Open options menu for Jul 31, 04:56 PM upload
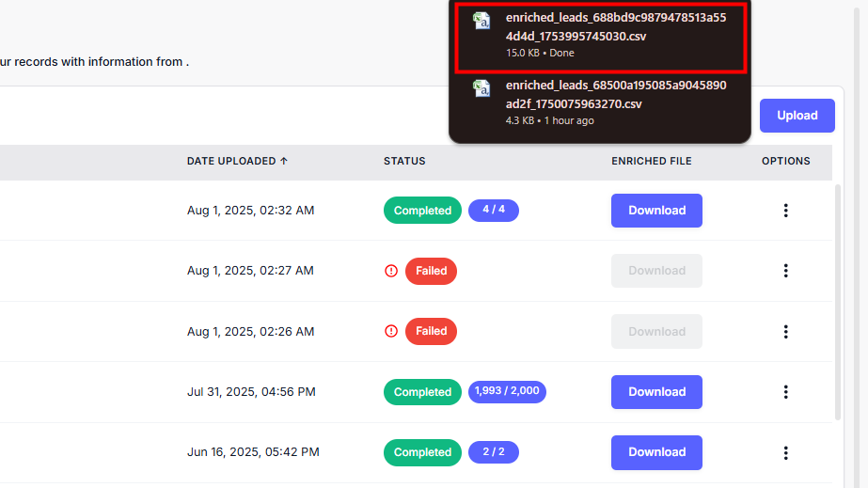The image size is (868, 488). coord(786,392)
